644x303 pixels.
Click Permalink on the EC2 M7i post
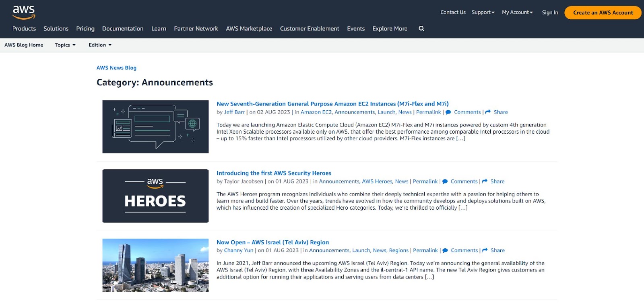[428, 112]
